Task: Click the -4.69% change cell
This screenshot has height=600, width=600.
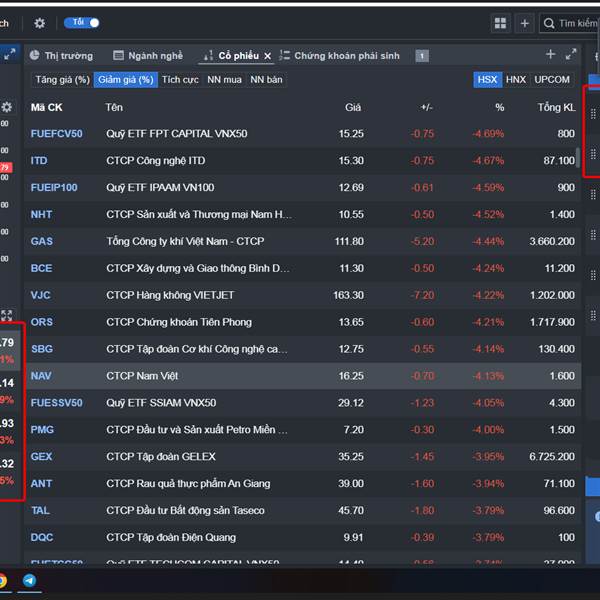Action: 488,134
